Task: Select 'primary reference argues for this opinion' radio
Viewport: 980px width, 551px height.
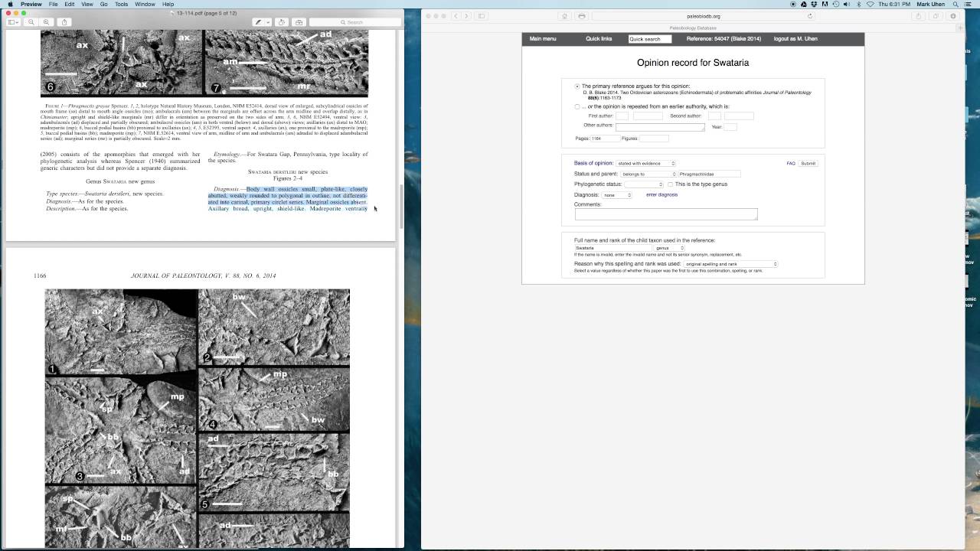Action: (577, 86)
